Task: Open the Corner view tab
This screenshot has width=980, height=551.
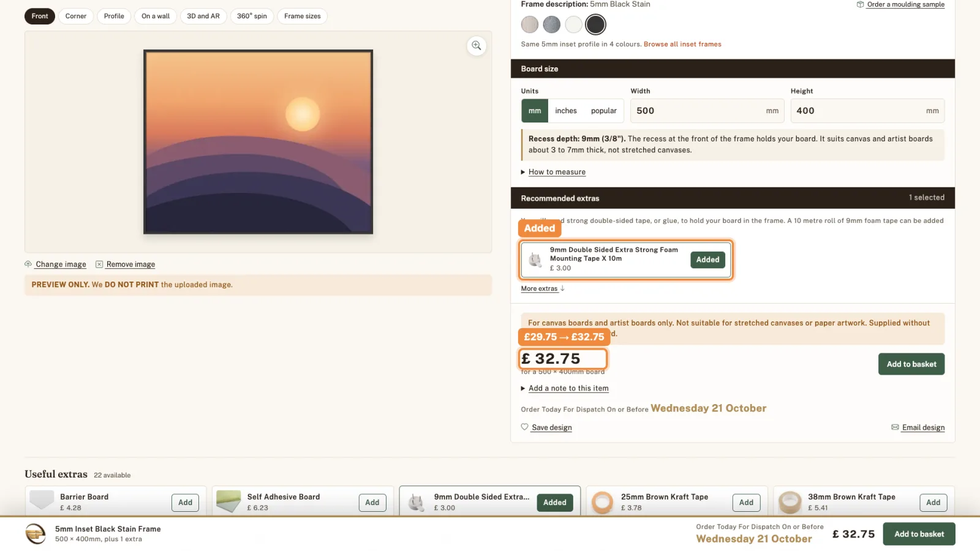Action: (76, 16)
